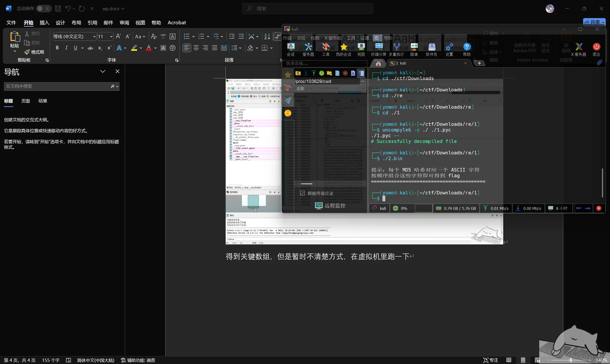The width and height of the screenshot is (610, 364).
Task: Toggle bold formatting in Word ribbon
Action: click(x=57, y=48)
